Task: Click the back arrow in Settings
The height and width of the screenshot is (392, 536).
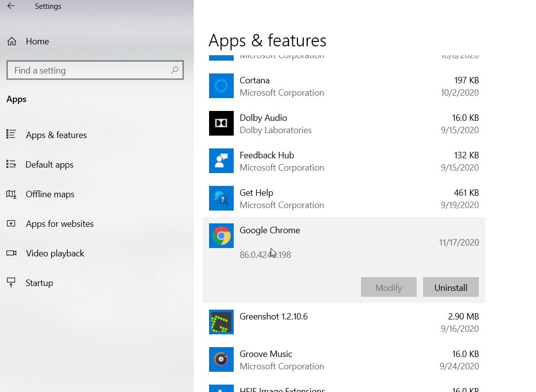Action: click(11, 6)
